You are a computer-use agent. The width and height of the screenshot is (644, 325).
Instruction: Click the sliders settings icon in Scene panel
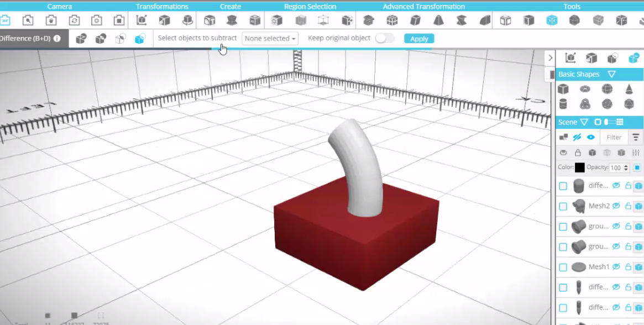(636, 153)
